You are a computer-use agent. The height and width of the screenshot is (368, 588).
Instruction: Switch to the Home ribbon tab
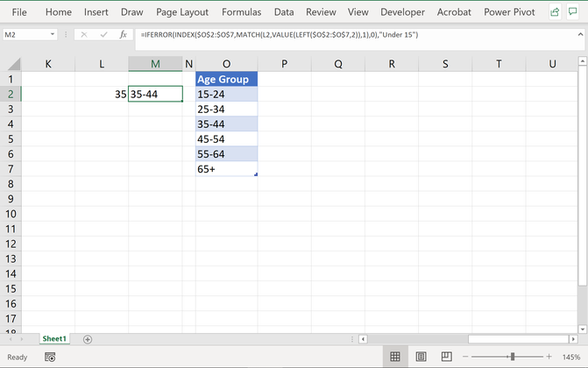point(59,12)
